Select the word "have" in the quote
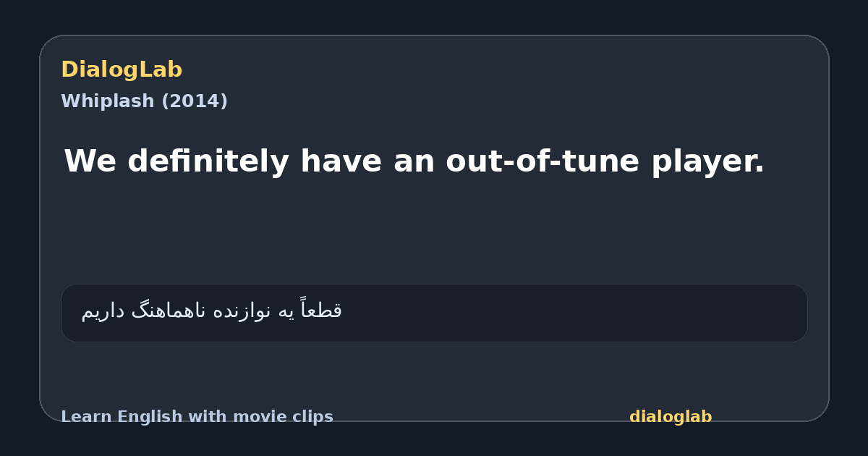 [343, 161]
